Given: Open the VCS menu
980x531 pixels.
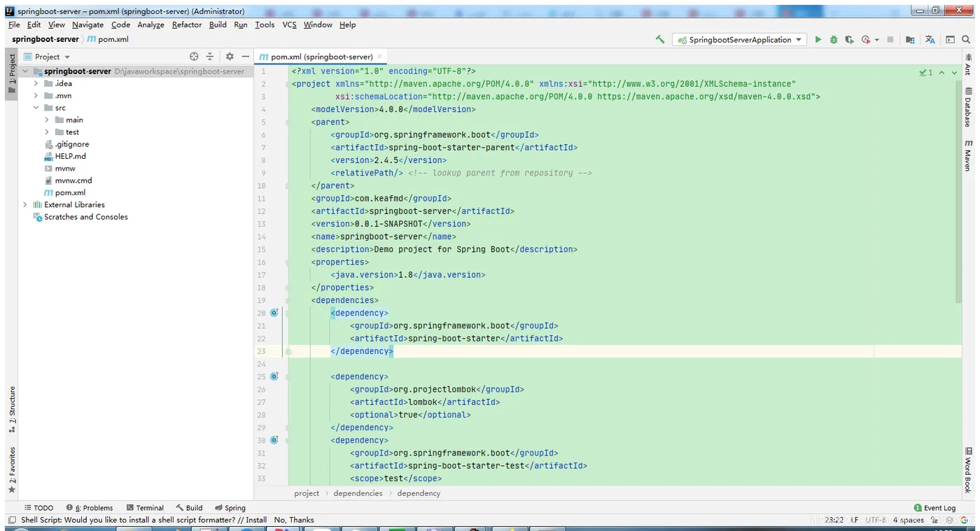Looking at the screenshot, I should click(289, 24).
